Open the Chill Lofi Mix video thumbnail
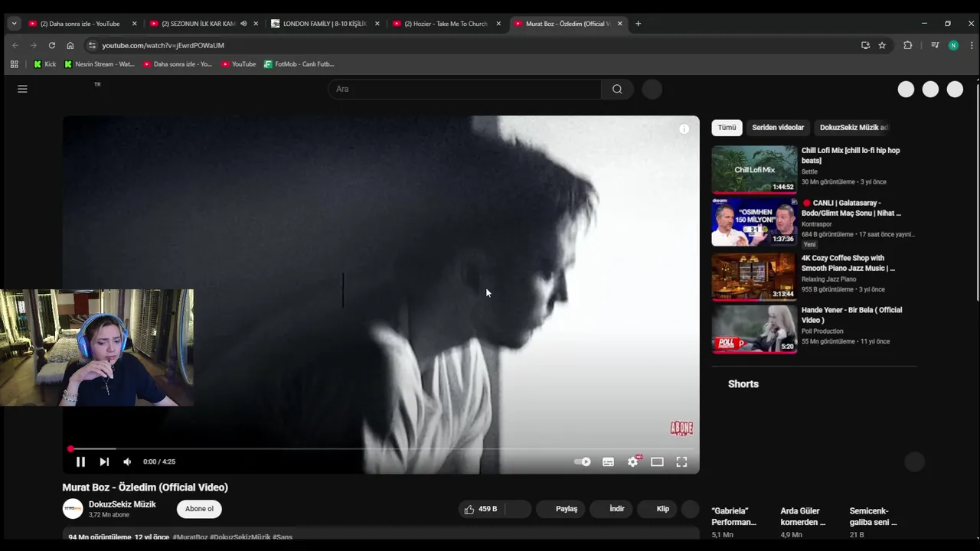The image size is (980, 551). [754, 169]
